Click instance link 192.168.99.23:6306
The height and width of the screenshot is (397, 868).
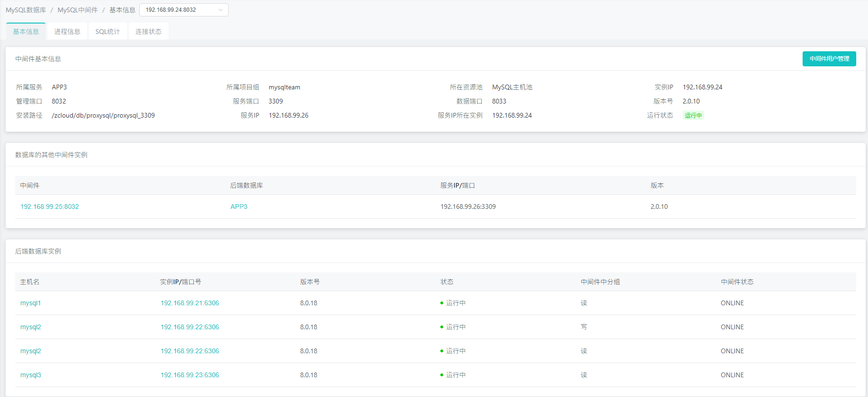point(190,375)
